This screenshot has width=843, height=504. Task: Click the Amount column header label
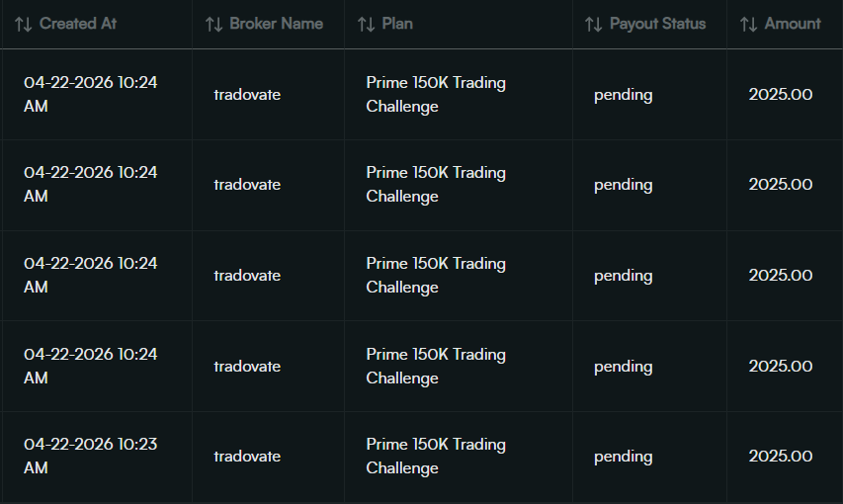tap(793, 24)
